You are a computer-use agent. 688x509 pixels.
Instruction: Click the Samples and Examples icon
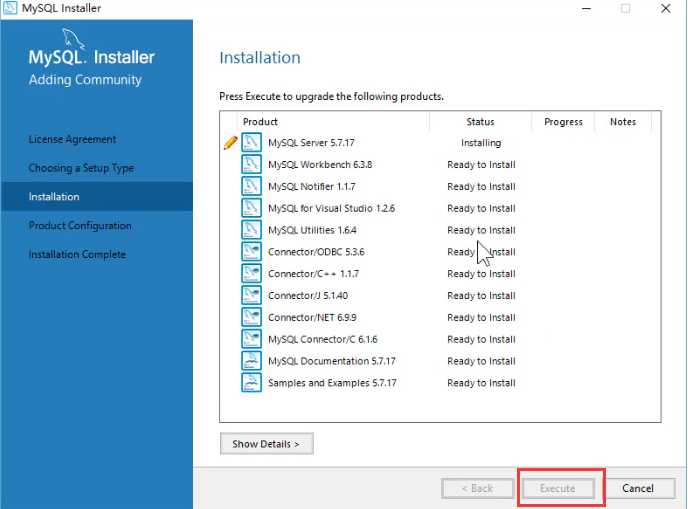(x=251, y=383)
